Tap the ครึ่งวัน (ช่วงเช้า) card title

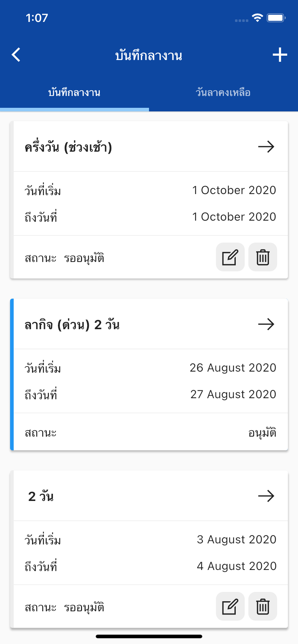tap(68, 147)
